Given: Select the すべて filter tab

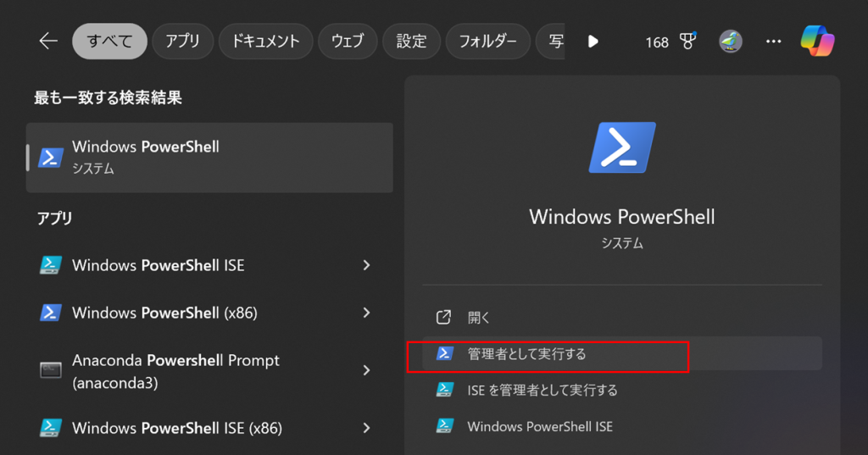Looking at the screenshot, I should pyautogui.click(x=109, y=41).
